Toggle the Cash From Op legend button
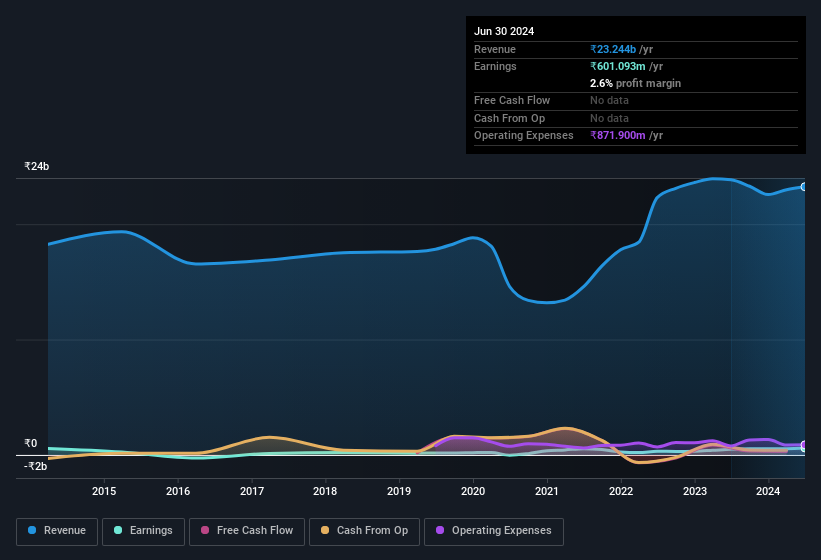The image size is (821, 560). coord(364,531)
